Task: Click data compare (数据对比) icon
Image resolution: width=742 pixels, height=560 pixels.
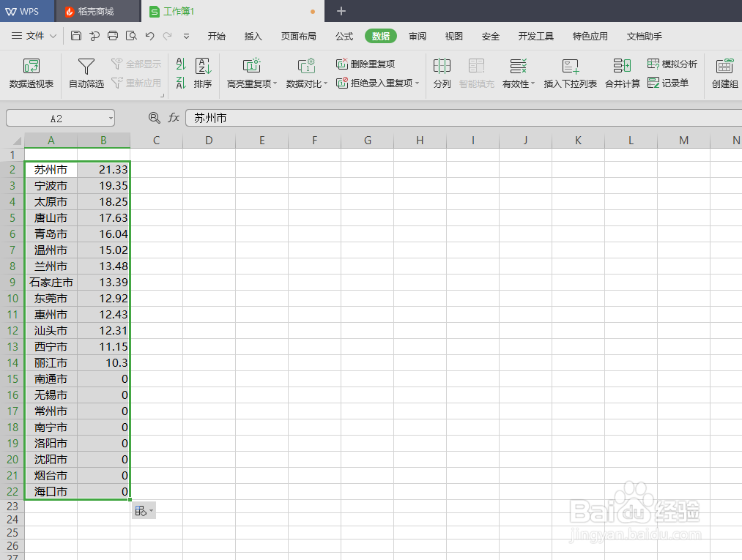Action: coord(306,66)
